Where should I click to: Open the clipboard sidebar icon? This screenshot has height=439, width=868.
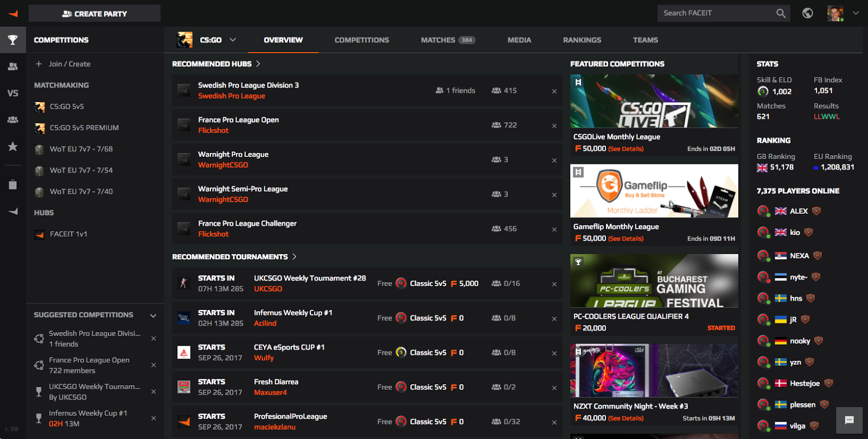pos(13,184)
